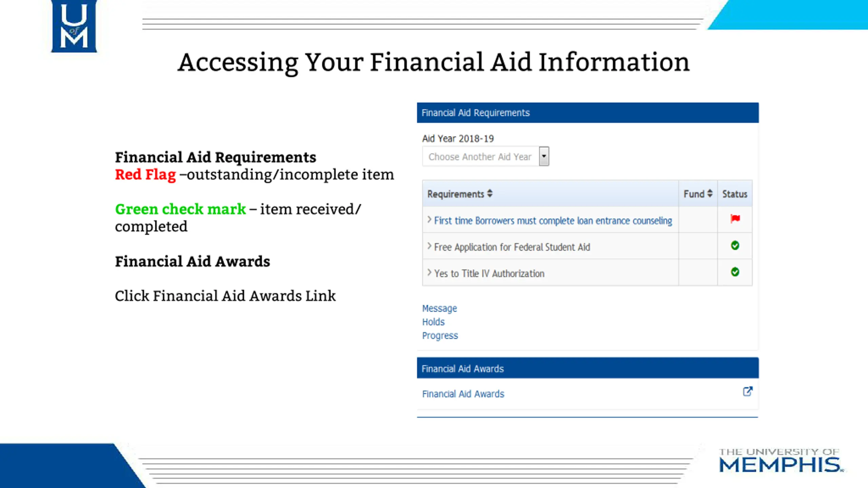This screenshot has width=868, height=488.
Task: Sort by Requirements column arrows
Action: tap(490, 194)
